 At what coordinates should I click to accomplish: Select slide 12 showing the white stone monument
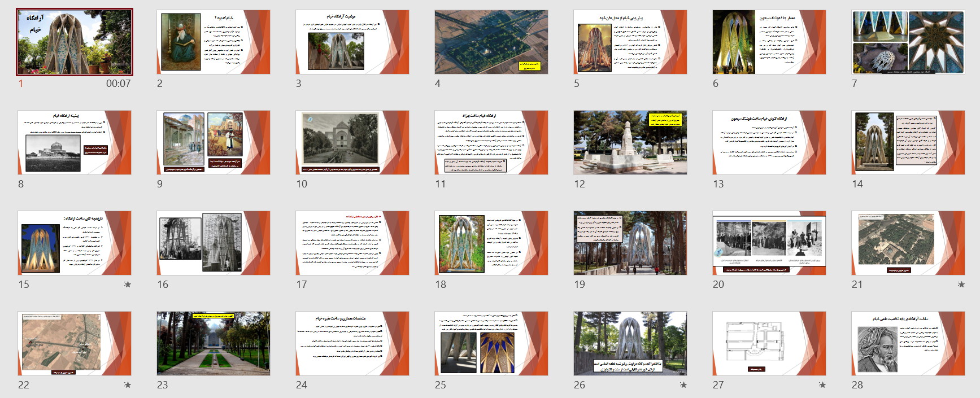[x=630, y=142]
